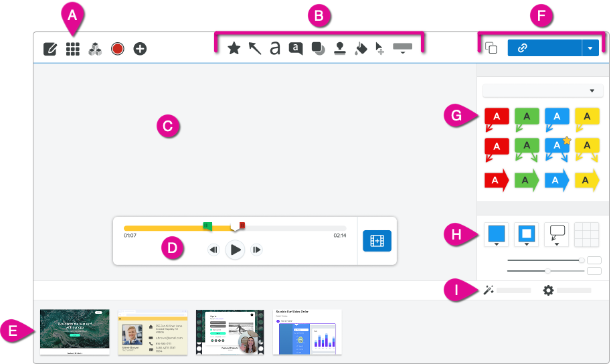Adjust the lower property slider
This screenshot has width=611, height=364.
pos(546,270)
